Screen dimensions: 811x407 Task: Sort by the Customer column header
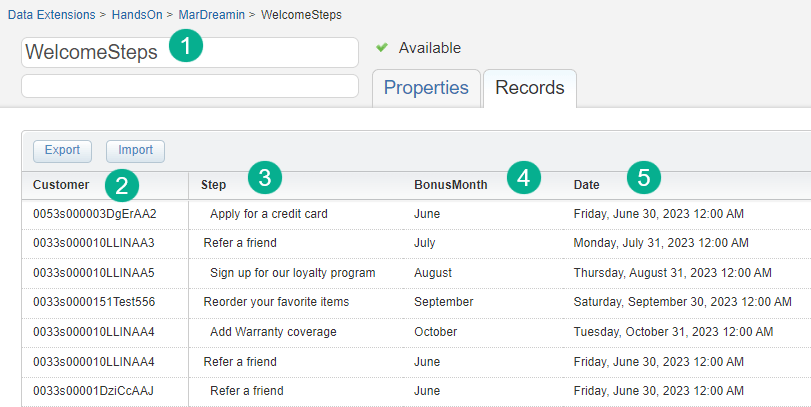tap(60, 184)
